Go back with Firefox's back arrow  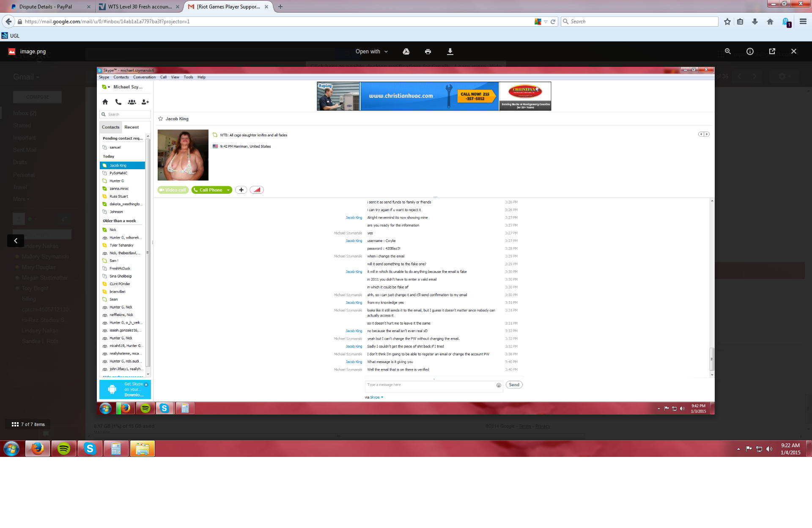[x=8, y=22]
